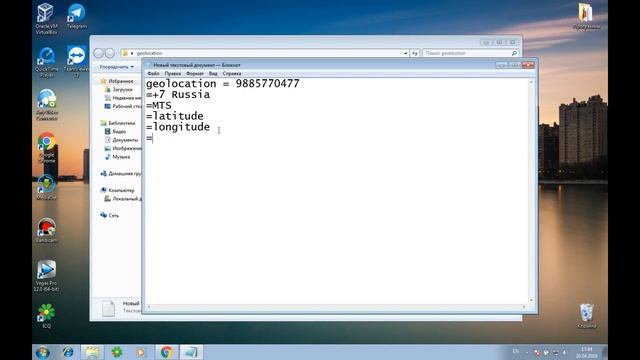Open the Recycle Bin on desktop
Viewport: 640px width, 360px height.
tap(587, 316)
